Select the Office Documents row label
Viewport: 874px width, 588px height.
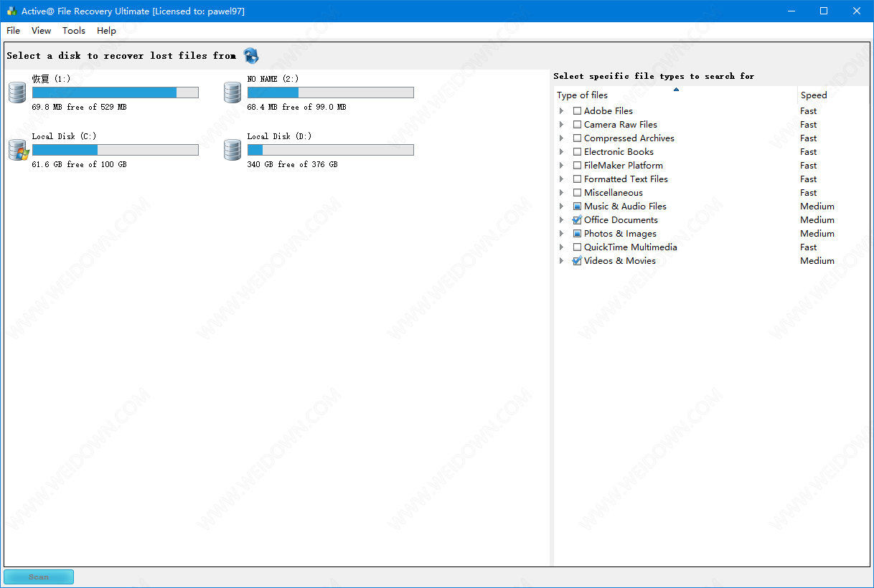coord(621,220)
